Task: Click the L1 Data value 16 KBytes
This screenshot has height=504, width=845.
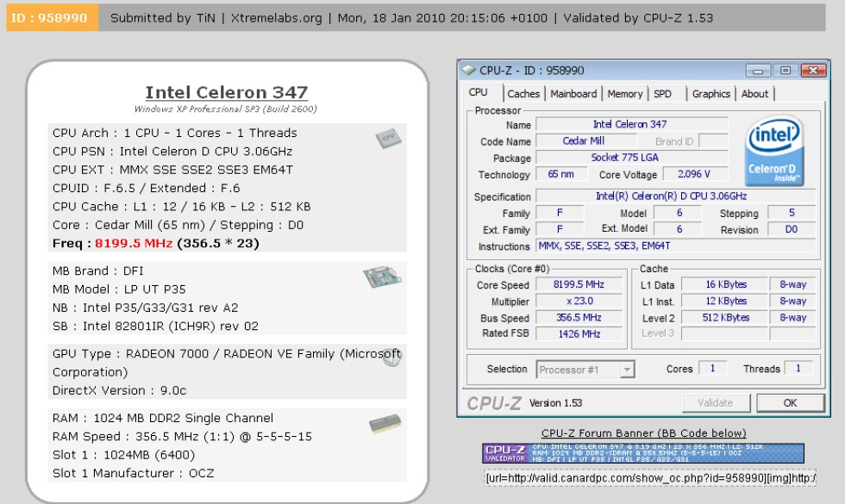Action: [x=725, y=284]
